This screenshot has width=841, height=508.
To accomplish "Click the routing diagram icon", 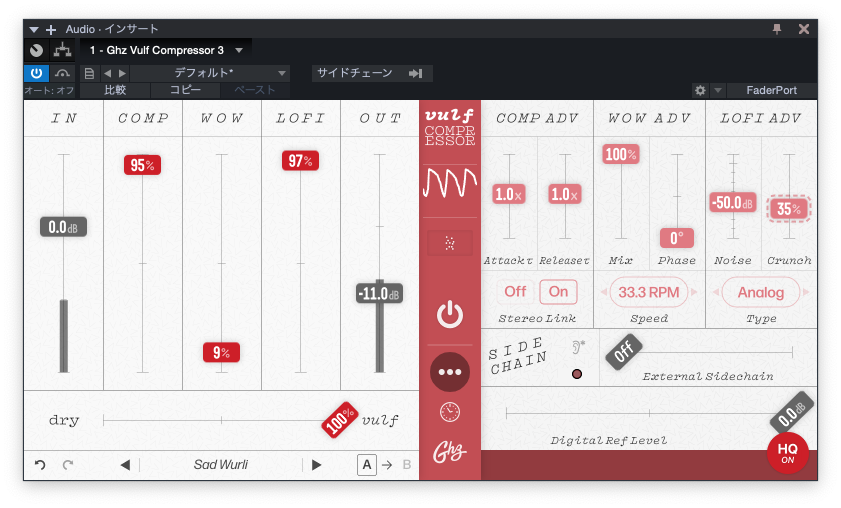I will point(63,50).
